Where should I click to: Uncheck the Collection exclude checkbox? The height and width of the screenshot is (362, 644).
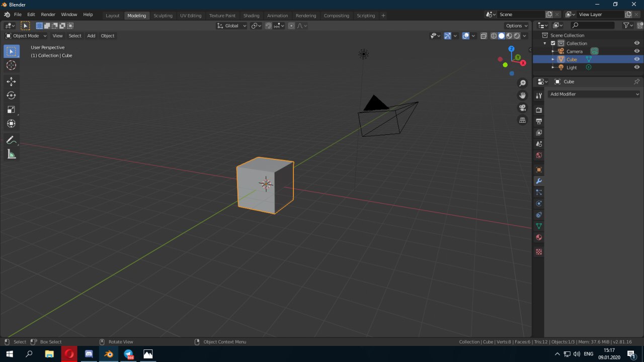(x=553, y=43)
